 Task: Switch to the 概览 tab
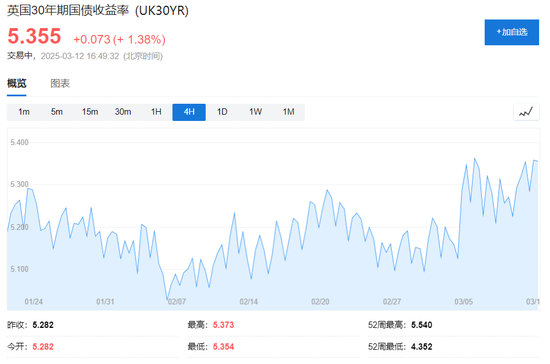[16, 83]
